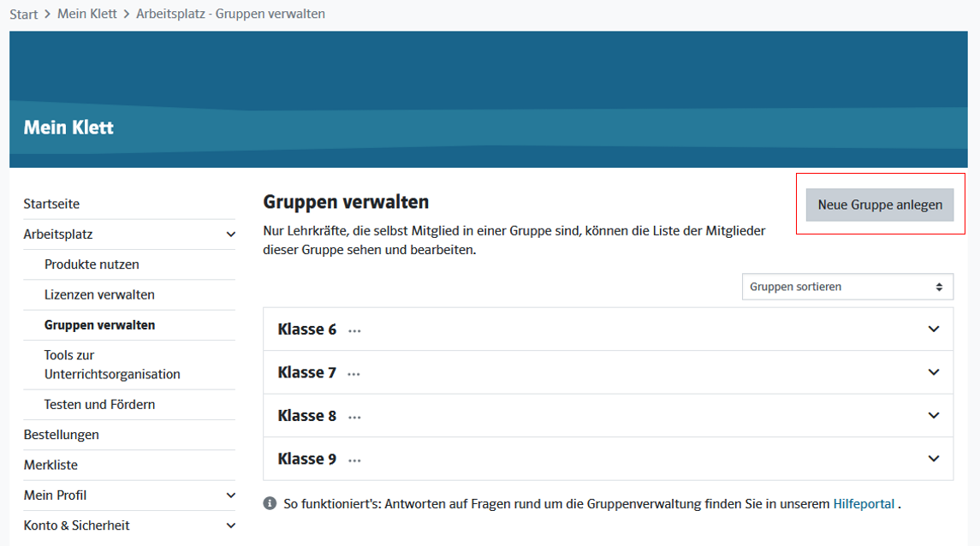The height and width of the screenshot is (546, 980).
Task: Open Testen und Fördern in the sidebar
Action: [x=99, y=404]
